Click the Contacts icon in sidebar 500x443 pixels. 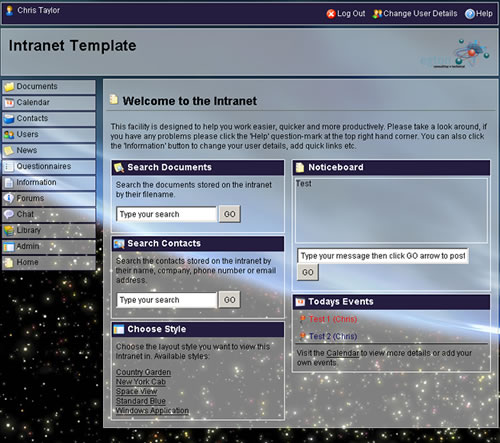[x=9, y=119]
